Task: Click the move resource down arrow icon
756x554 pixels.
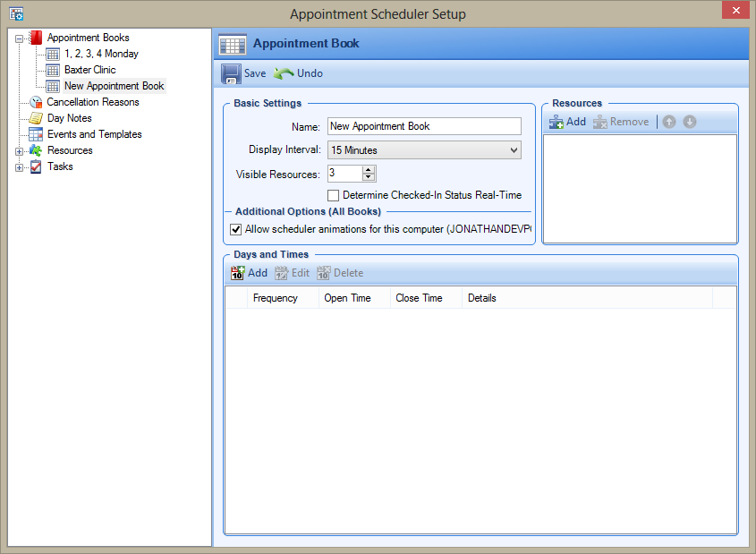Action: coord(690,122)
